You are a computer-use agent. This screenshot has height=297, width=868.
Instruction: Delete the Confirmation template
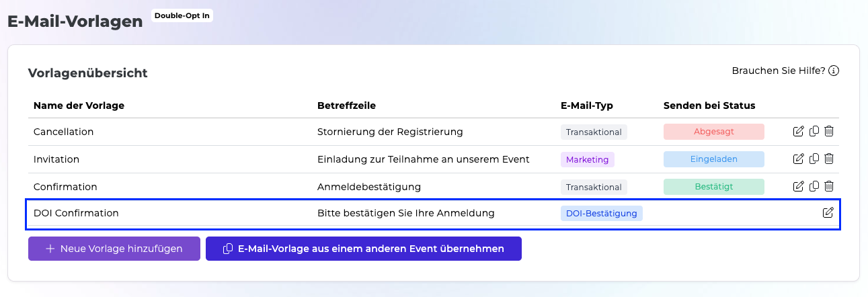click(829, 186)
